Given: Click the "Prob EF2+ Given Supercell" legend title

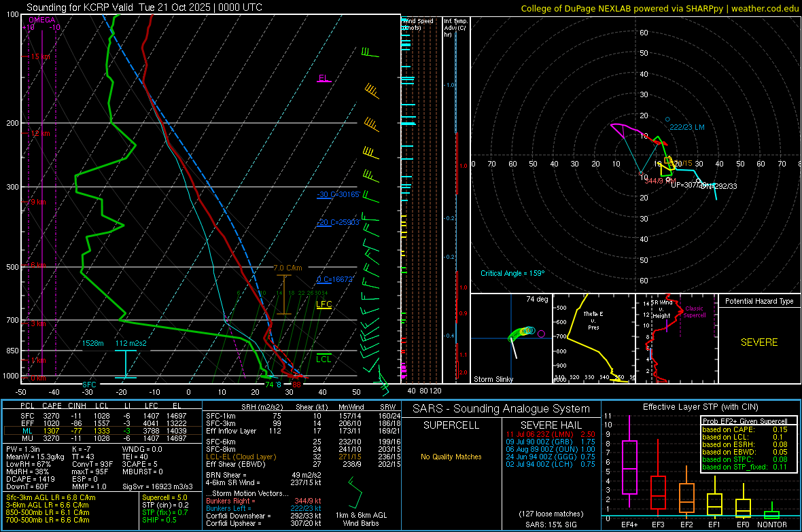Looking at the screenshot, I should (x=745, y=421).
